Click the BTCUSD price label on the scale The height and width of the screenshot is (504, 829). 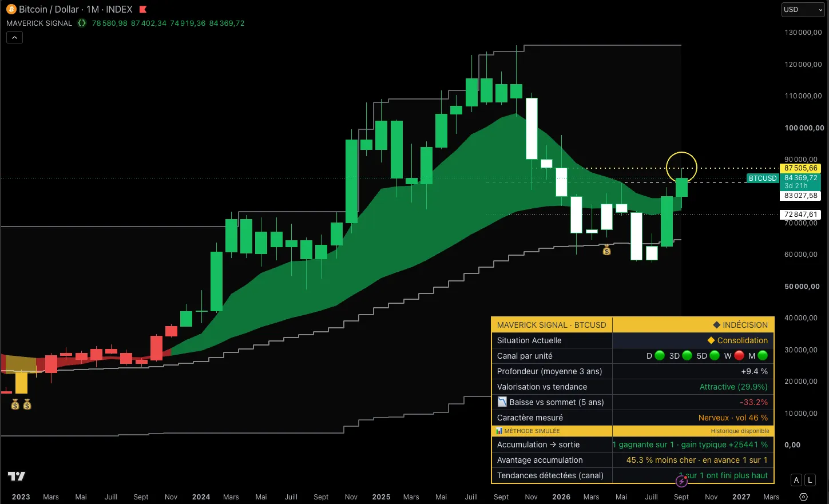[x=763, y=178]
